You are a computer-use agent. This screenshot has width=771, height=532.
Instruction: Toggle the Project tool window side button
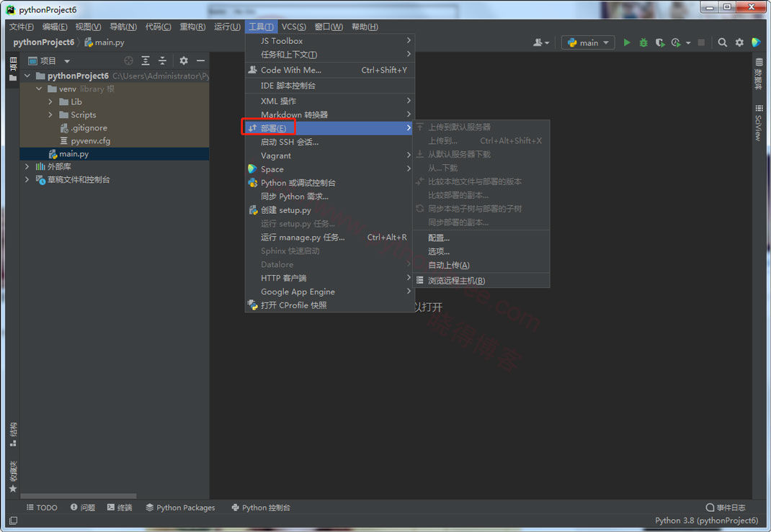tap(13, 69)
